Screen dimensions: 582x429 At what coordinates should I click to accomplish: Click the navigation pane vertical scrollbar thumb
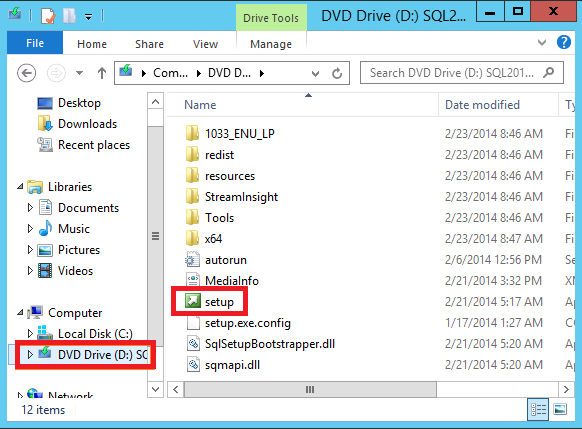click(x=156, y=236)
